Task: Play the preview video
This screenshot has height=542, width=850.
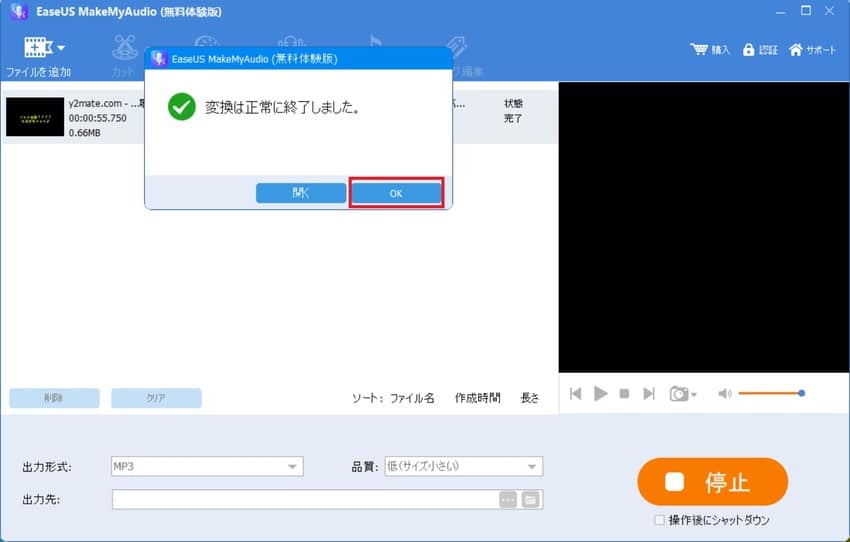Action: [600, 393]
